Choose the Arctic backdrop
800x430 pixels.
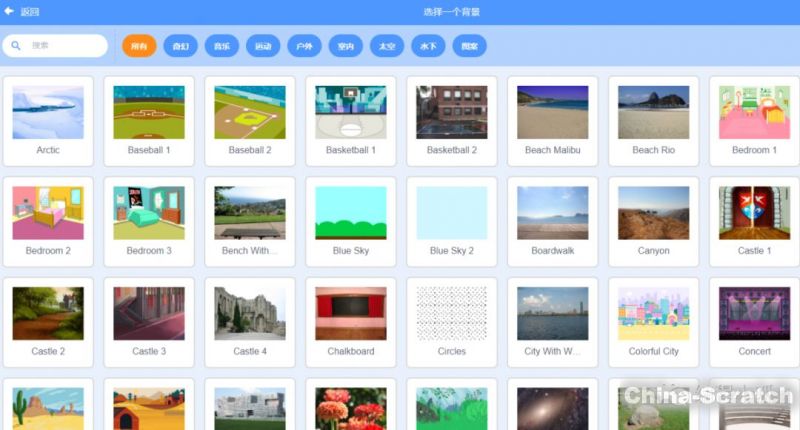coord(48,120)
